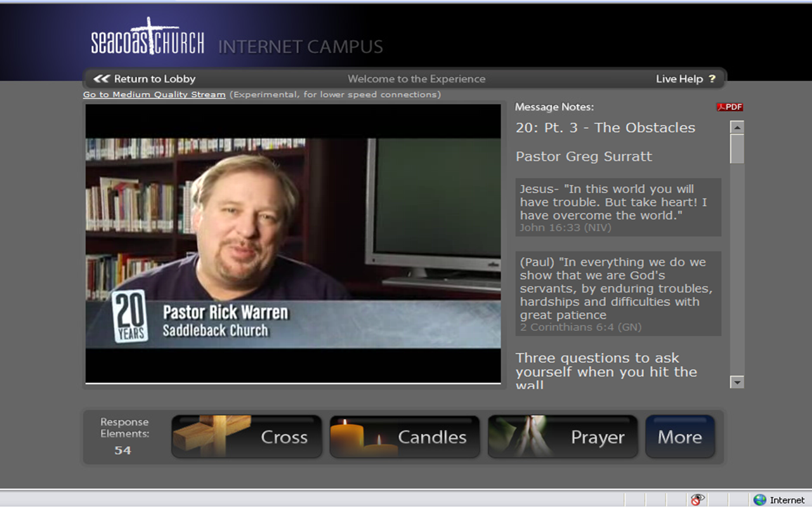The image size is (812, 507).
Task: Select the Candles response button
Action: (405, 437)
